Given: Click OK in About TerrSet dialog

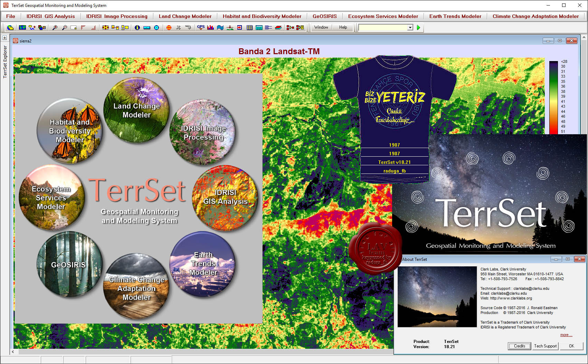Looking at the screenshot, I should coord(572,346).
